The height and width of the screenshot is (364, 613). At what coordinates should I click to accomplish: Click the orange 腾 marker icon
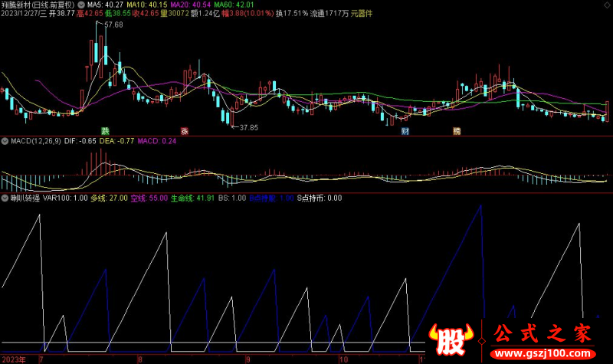click(x=457, y=131)
